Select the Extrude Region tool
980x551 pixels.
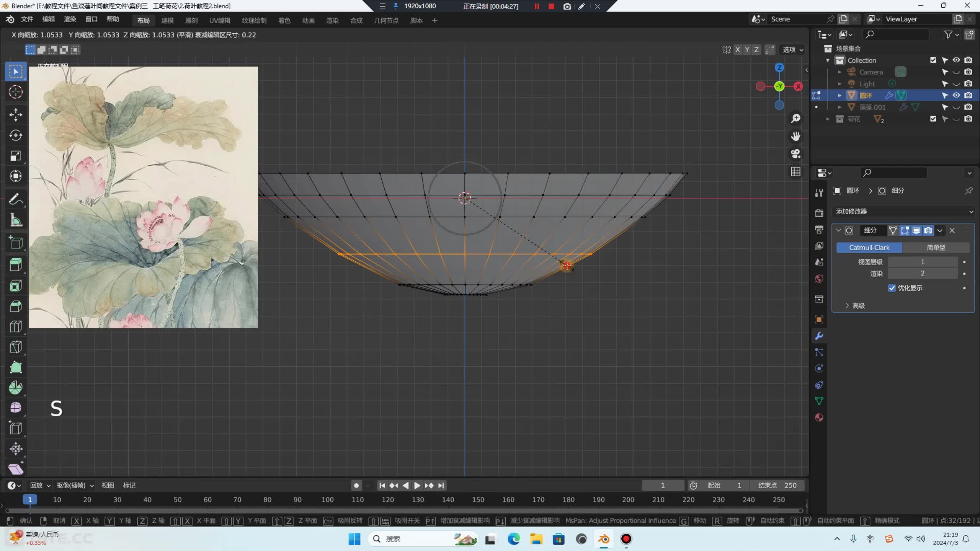click(16, 265)
